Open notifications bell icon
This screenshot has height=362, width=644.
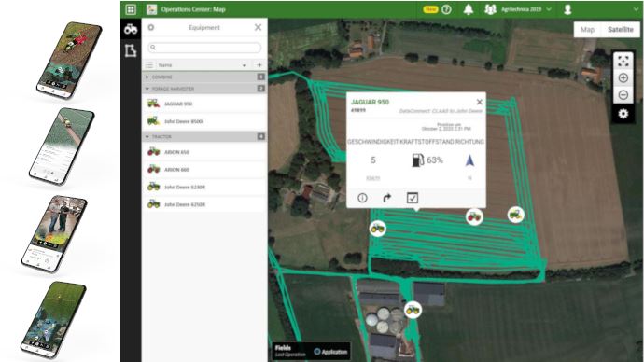[469, 9]
